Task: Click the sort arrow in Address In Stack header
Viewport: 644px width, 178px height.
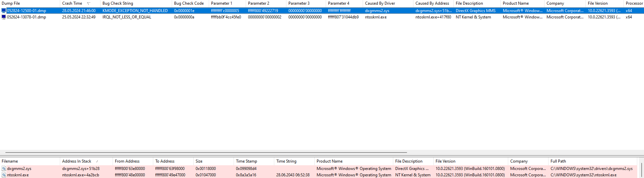Action: pos(97,161)
